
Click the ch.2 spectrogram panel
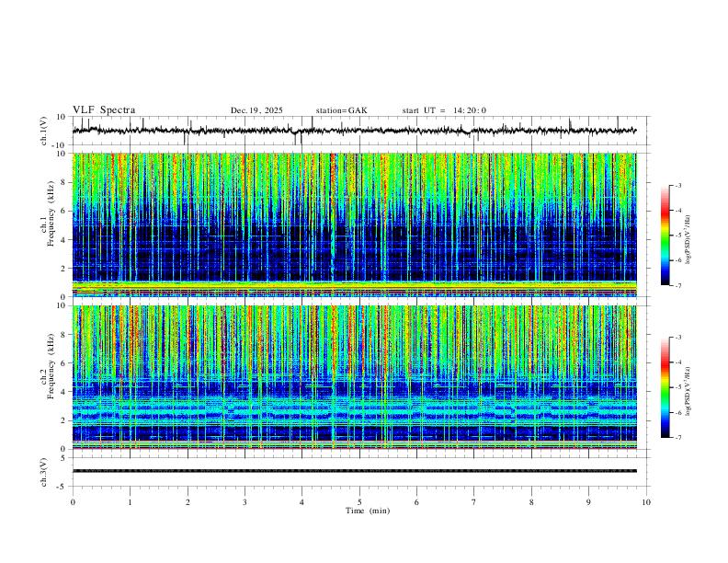(355, 377)
